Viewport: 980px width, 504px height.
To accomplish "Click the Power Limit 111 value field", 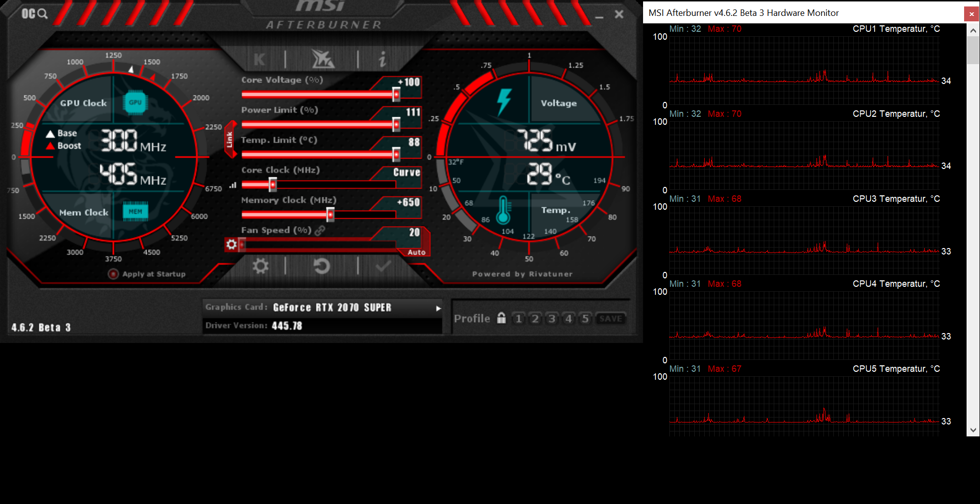I will pyautogui.click(x=412, y=112).
